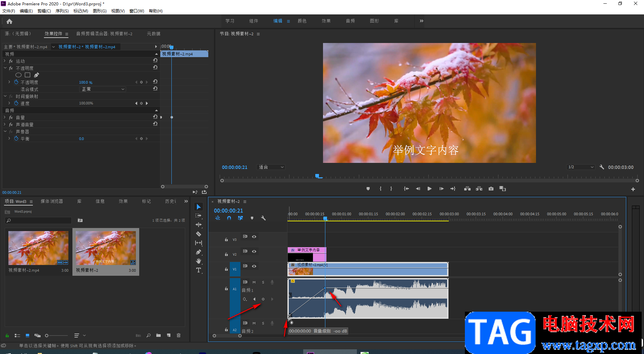The height and width of the screenshot is (354, 644).
Task: Toggle V1 track output eye
Action: click(254, 266)
